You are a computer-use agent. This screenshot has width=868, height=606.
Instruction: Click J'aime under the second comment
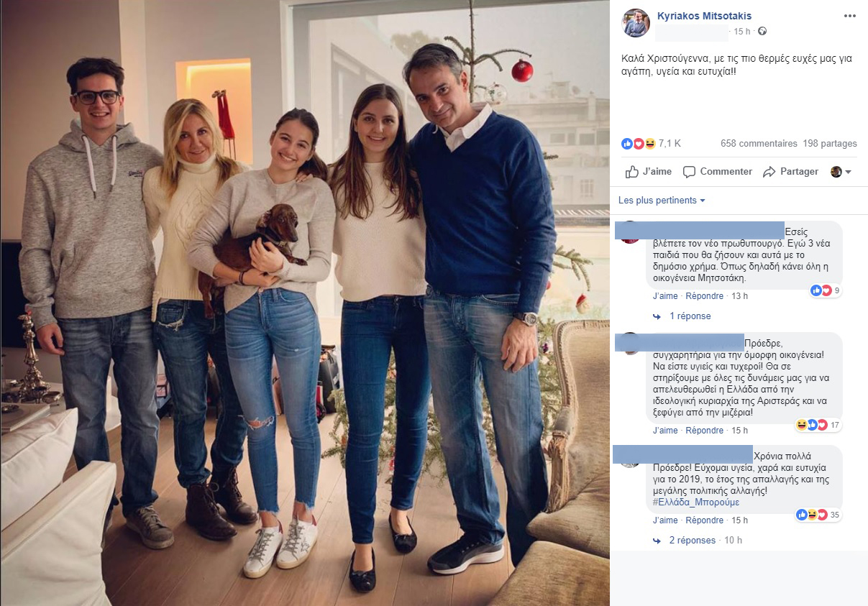click(665, 431)
